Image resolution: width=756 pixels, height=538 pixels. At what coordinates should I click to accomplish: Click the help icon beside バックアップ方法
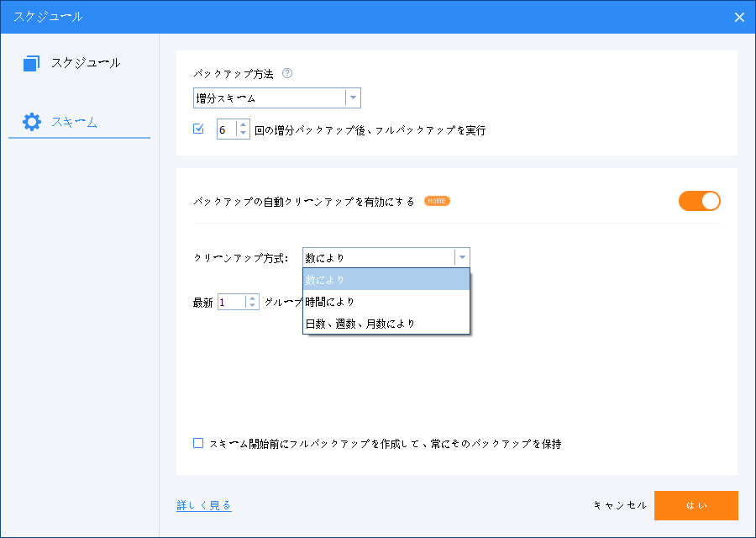point(287,74)
